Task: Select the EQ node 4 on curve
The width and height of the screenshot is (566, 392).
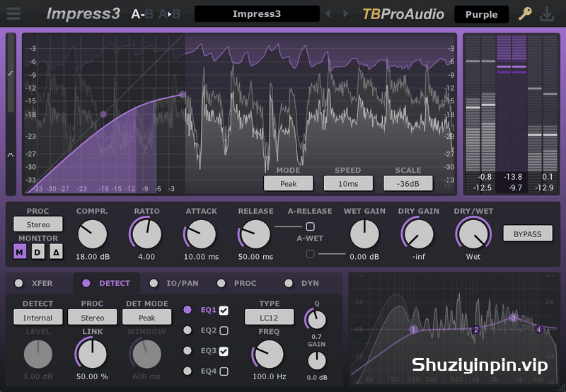Action: (539, 329)
